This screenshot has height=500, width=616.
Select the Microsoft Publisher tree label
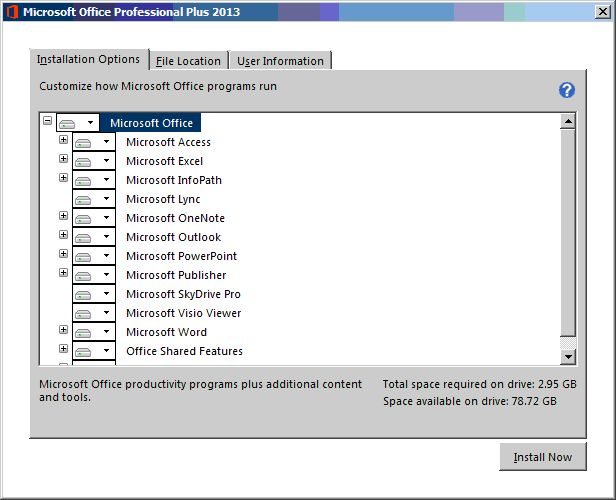(176, 275)
